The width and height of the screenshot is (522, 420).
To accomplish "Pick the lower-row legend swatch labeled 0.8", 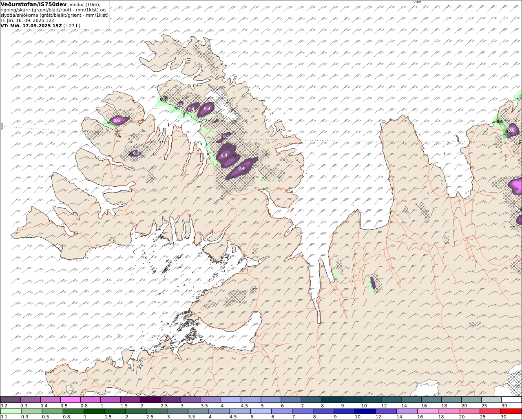I will click(73, 411).
